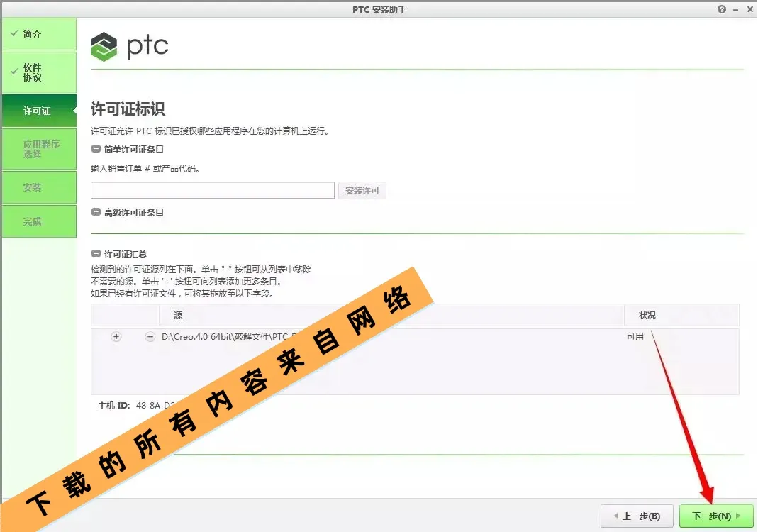The height and width of the screenshot is (532, 758).
Task: Collapse the 简单许可证条目 section
Action: click(x=96, y=149)
